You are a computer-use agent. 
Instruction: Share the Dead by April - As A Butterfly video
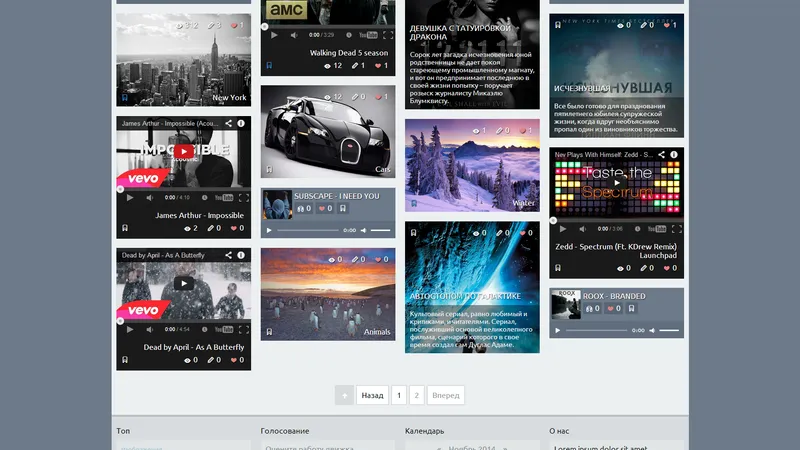[x=229, y=255]
